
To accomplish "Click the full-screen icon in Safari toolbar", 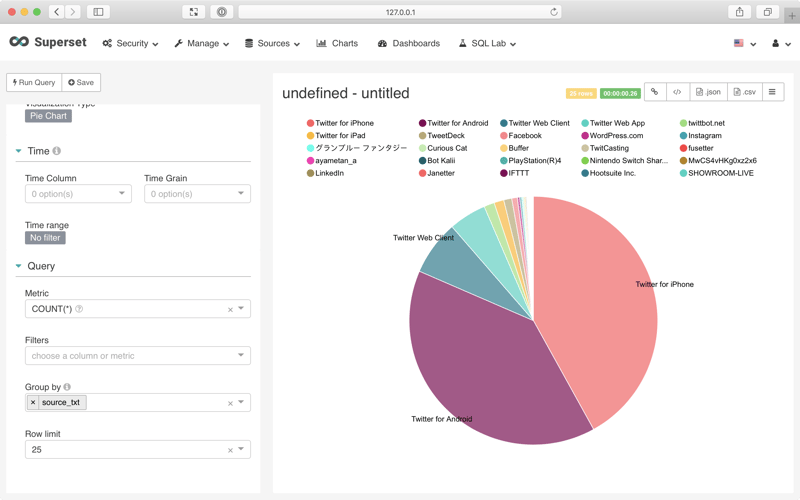I will tap(194, 12).
